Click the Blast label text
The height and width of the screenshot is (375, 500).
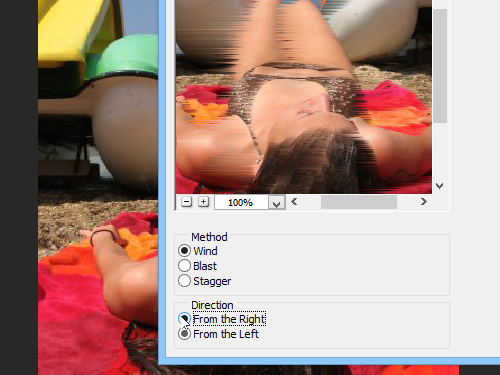(205, 266)
